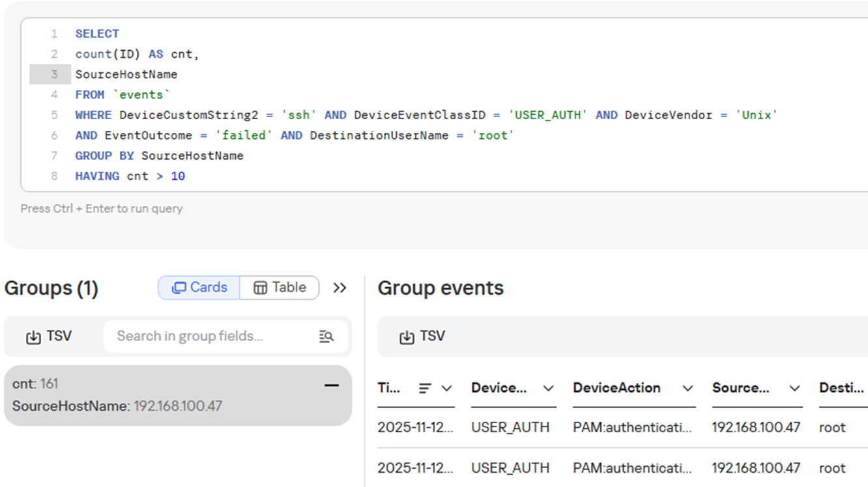Click the Group events heading
Image resolution: width=868 pixels, height=487 pixels.
441,288
